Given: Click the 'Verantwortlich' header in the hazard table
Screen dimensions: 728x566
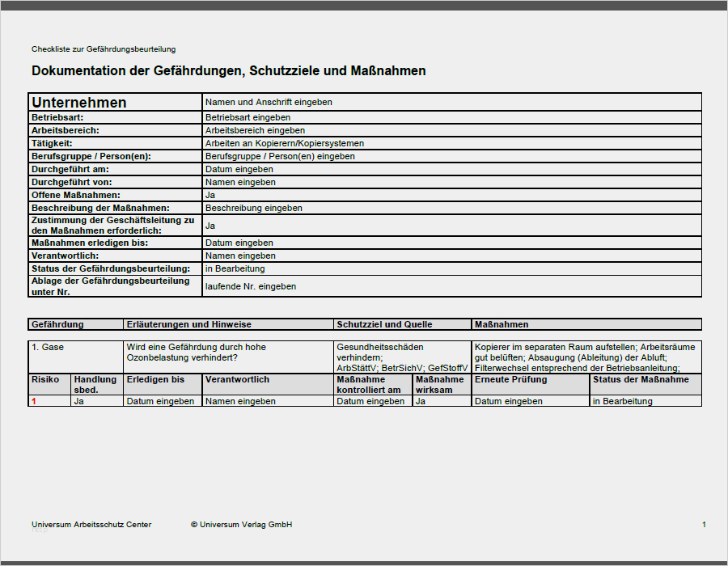Looking at the screenshot, I should (268, 385).
